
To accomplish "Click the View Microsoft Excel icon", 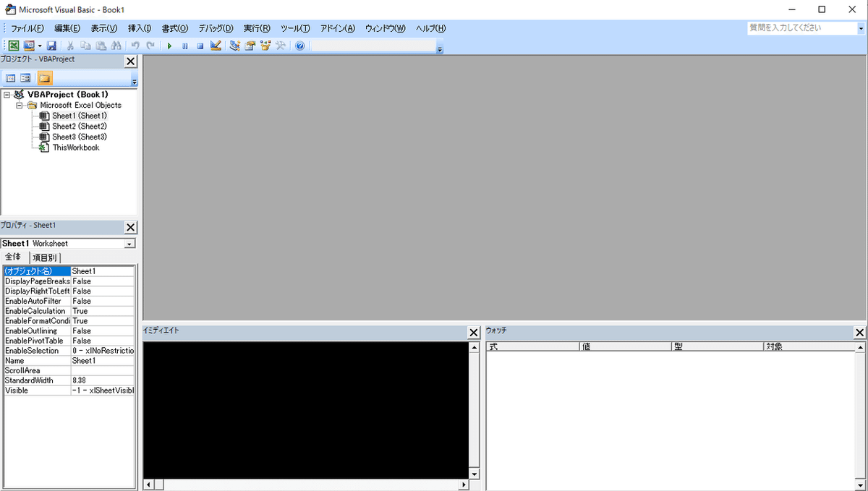I will coord(14,46).
